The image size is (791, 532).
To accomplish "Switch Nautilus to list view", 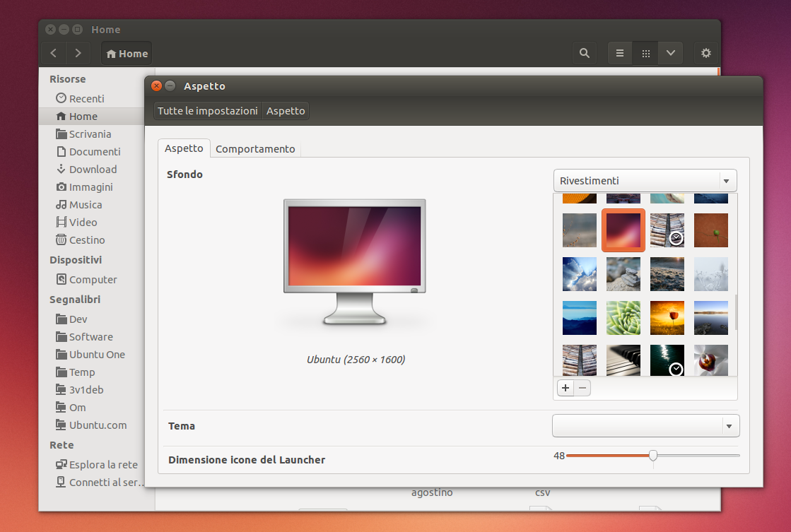I will click(619, 52).
